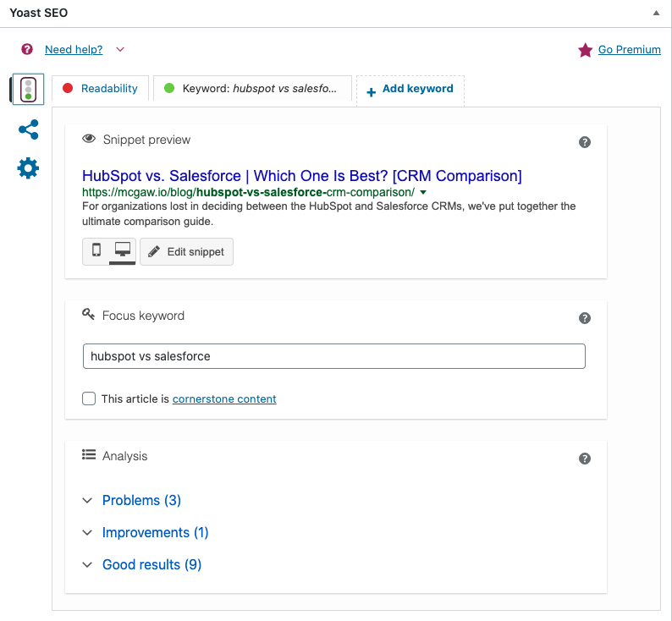
Task: Click the Need help question mark icon
Action: pyautogui.click(x=27, y=49)
